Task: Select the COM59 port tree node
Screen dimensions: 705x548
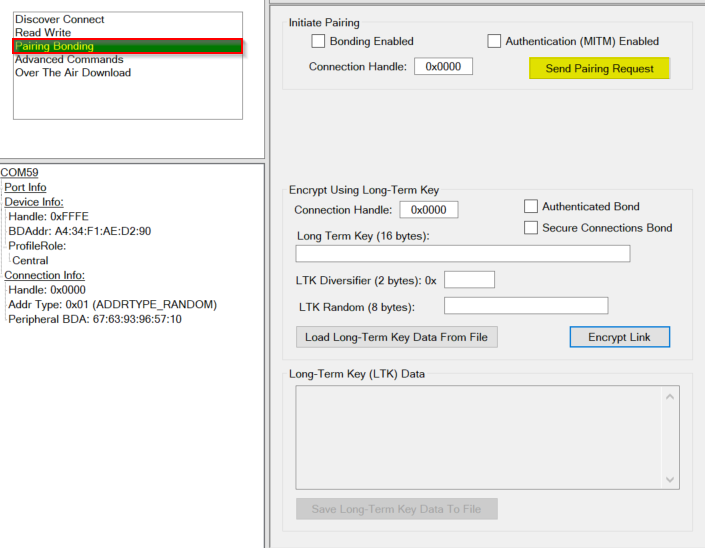Action: point(19,173)
